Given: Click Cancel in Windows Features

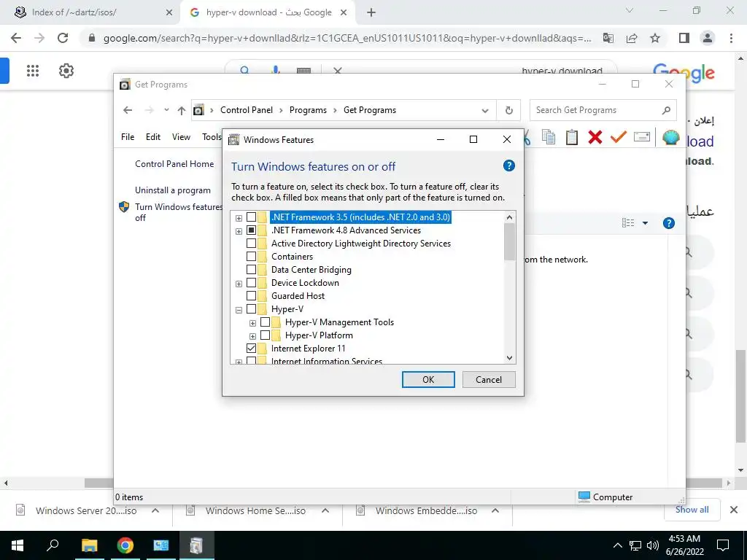Looking at the screenshot, I should coord(489,379).
